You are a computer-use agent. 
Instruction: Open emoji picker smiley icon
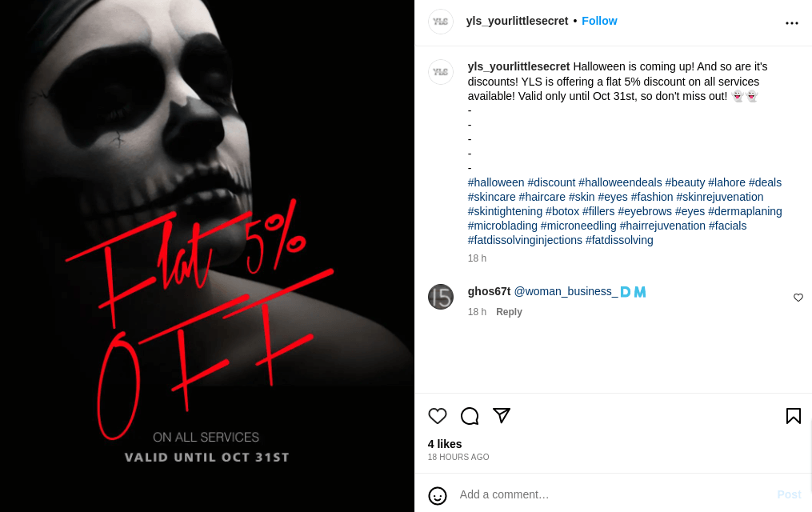pyautogui.click(x=438, y=495)
